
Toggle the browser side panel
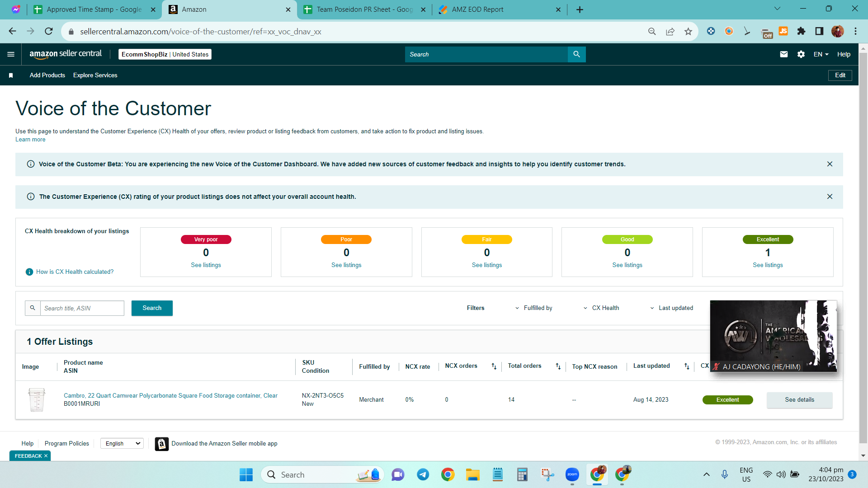click(x=819, y=31)
